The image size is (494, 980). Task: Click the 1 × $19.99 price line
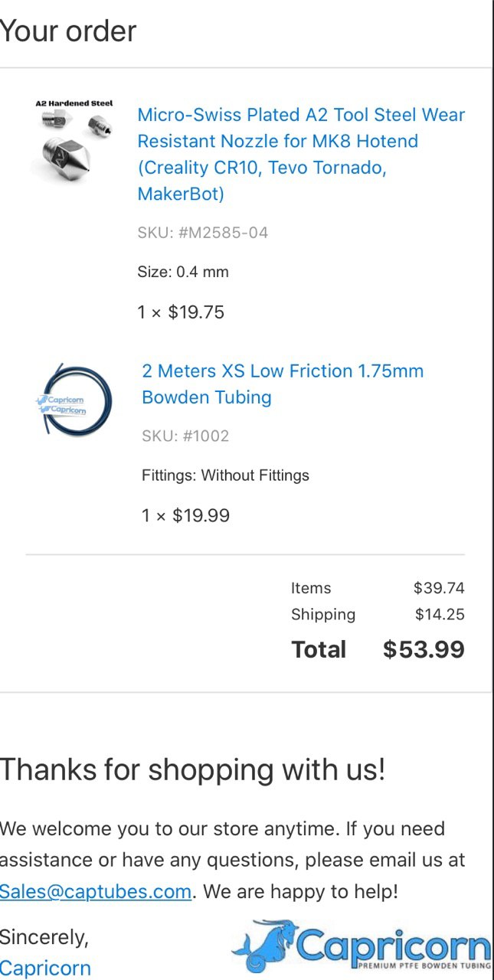[185, 515]
